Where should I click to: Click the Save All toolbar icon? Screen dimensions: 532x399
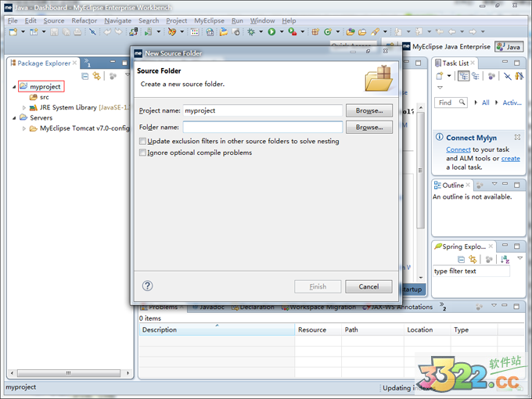pyautogui.click(x=66, y=32)
